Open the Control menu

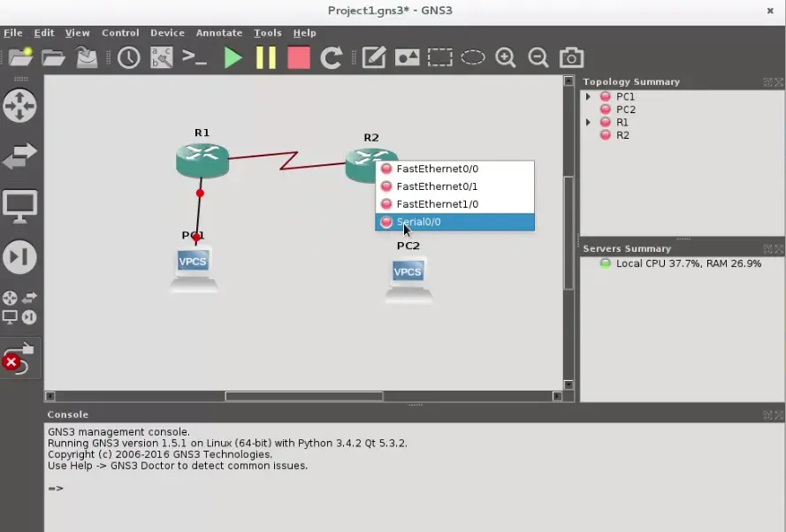[x=120, y=33]
